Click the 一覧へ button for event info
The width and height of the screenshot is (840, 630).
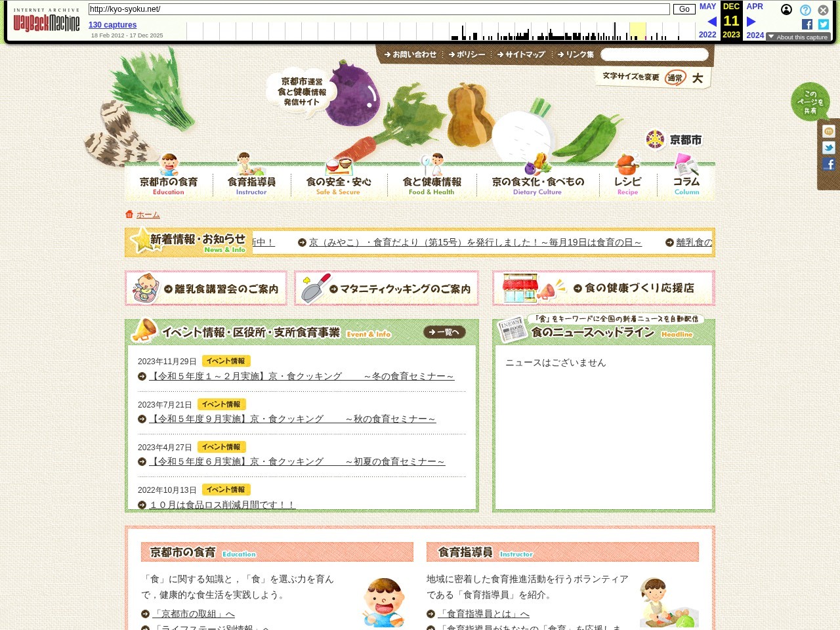(444, 332)
